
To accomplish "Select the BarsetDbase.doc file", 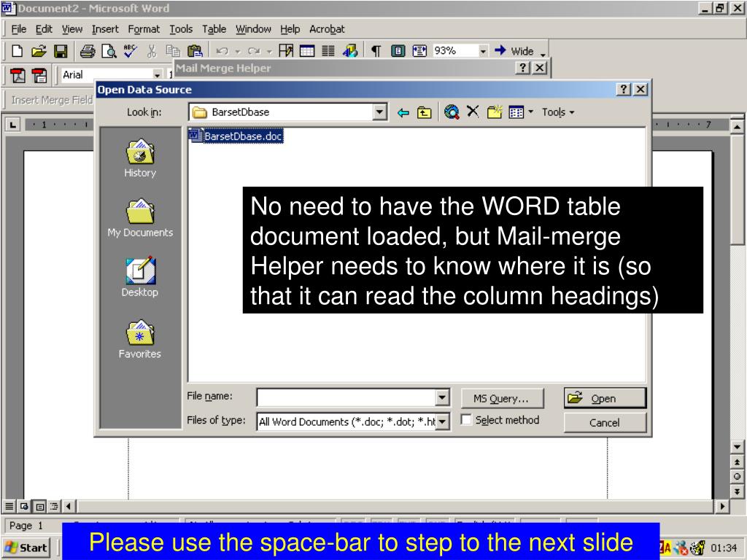I will tap(236, 136).
